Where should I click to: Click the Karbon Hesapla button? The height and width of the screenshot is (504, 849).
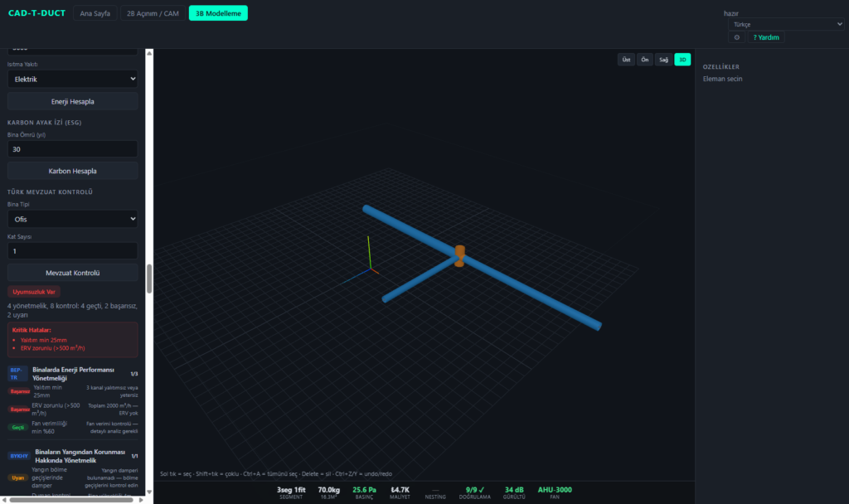pos(73,171)
